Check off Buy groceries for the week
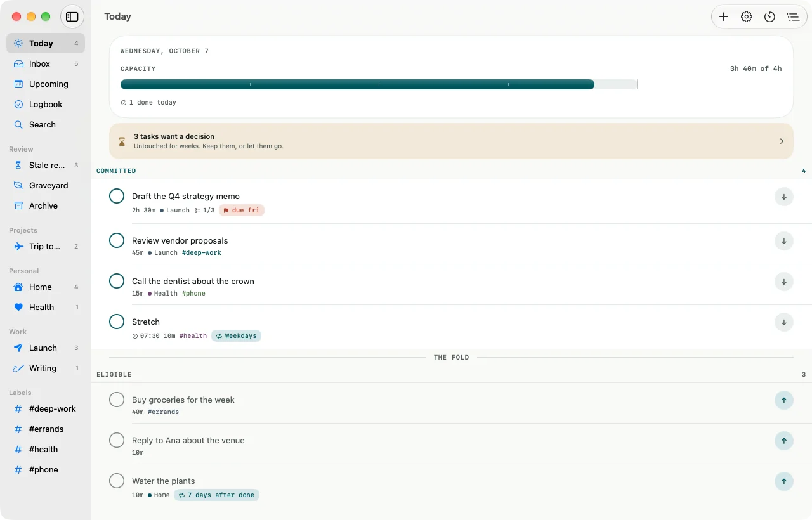The width and height of the screenshot is (812, 520). (117, 400)
